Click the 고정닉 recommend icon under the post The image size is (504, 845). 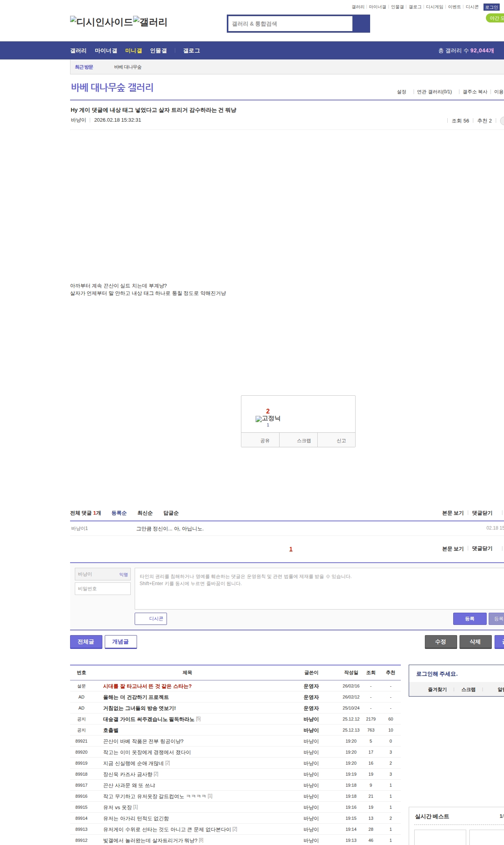[x=268, y=418]
